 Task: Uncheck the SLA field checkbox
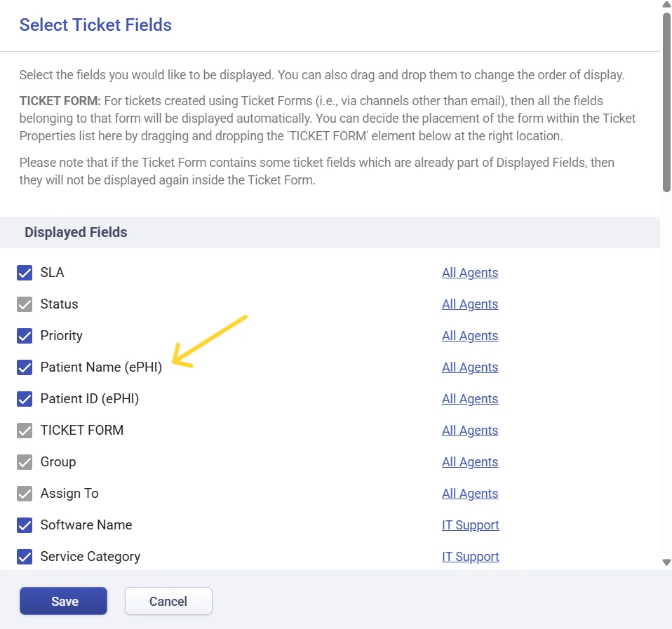pos(25,273)
